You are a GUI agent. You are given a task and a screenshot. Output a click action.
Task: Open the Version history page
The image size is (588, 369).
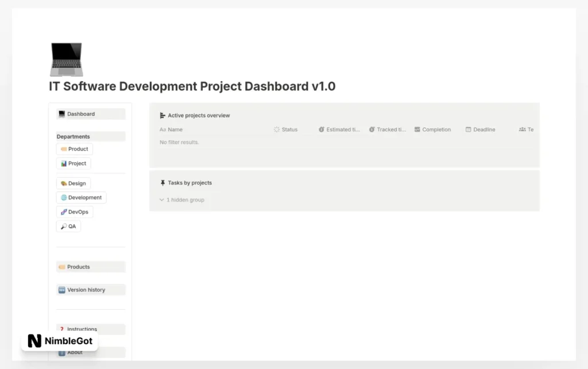coord(91,290)
